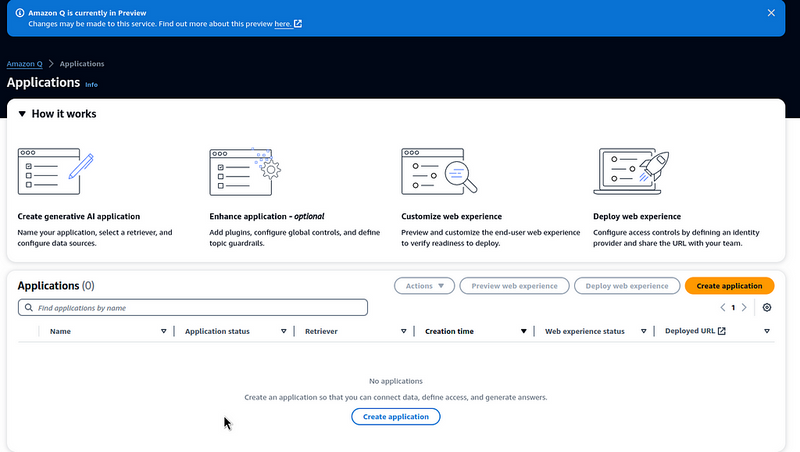The width and height of the screenshot is (800, 452).
Task: Open table preferences gear icon
Action: click(x=767, y=308)
